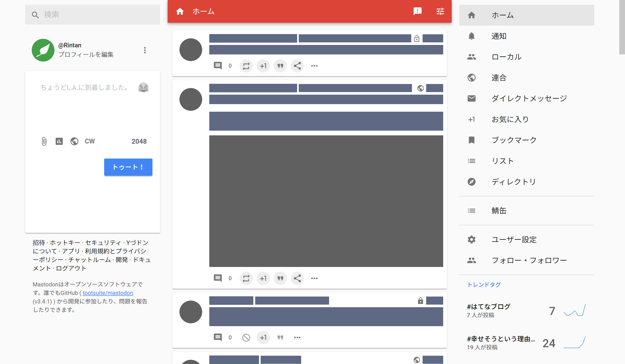Open more options menu on first post
Screen dimensions: 625x364
[x=314, y=66]
